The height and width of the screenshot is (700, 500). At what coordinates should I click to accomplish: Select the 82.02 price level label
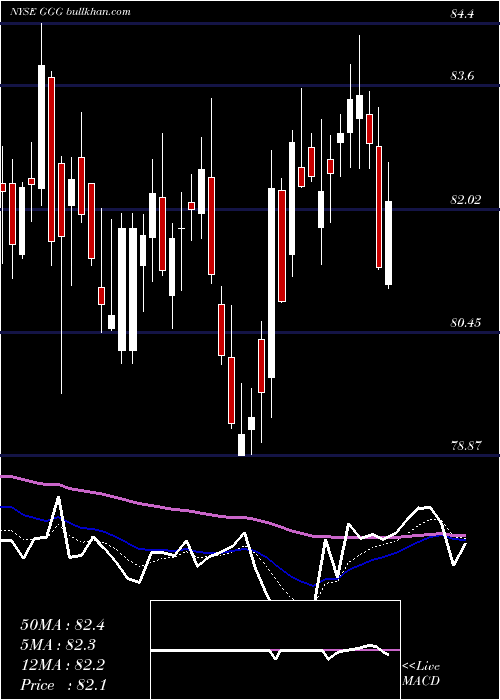point(466,200)
